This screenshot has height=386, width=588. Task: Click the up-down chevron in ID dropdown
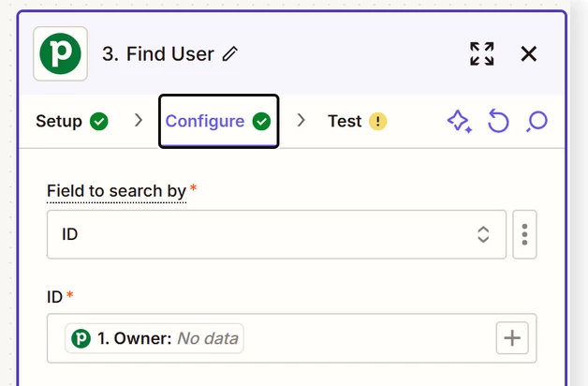[x=483, y=234]
